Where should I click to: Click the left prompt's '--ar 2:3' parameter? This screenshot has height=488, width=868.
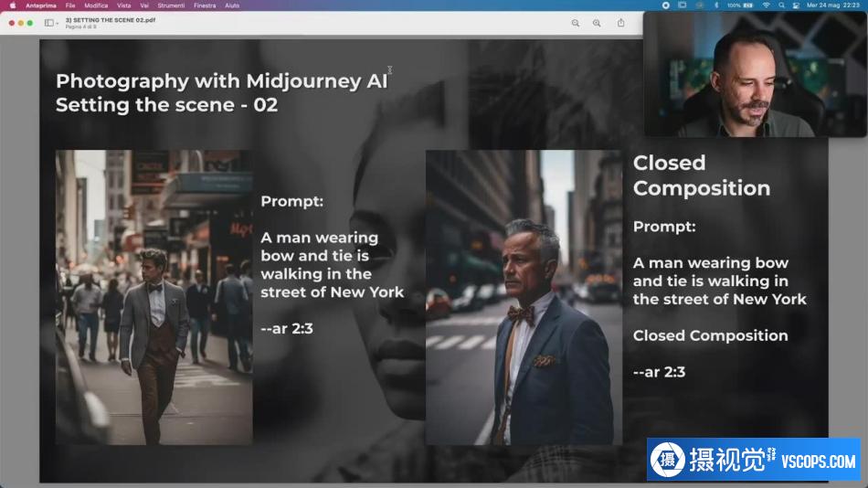coord(287,328)
